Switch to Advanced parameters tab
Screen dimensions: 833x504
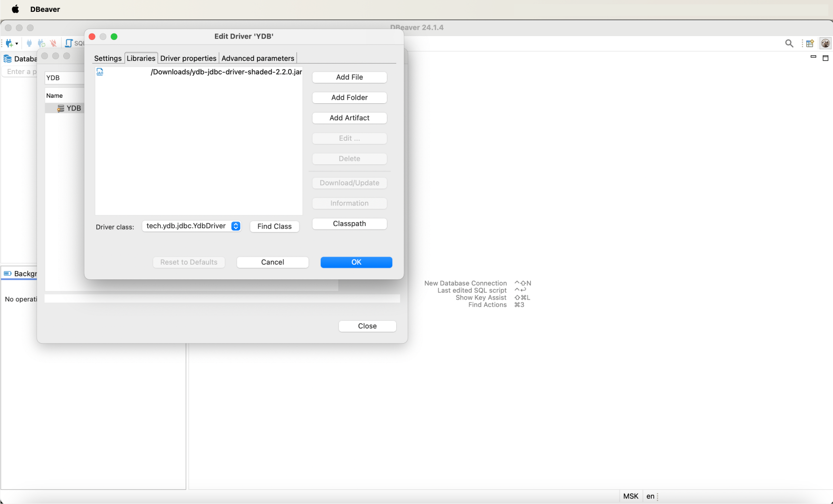(x=257, y=58)
